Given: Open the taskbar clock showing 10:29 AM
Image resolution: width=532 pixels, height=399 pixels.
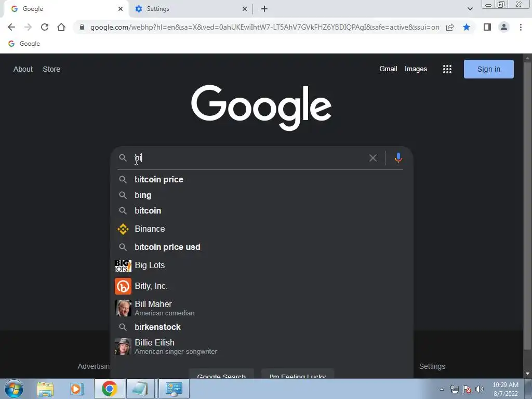Looking at the screenshot, I should 506,389.
